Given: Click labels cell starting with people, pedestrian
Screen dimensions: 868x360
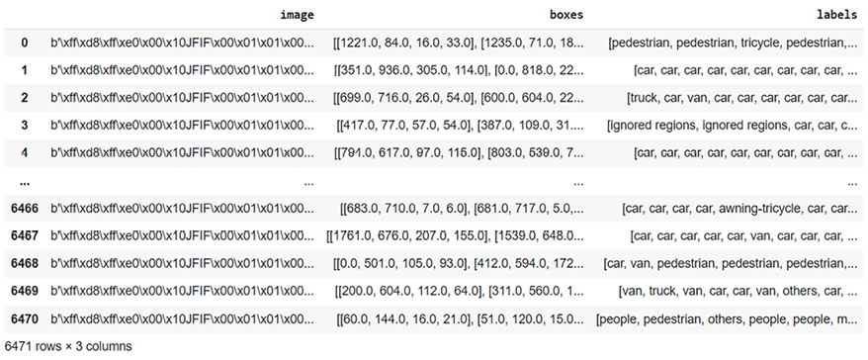Looking at the screenshot, I should tap(727, 319).
